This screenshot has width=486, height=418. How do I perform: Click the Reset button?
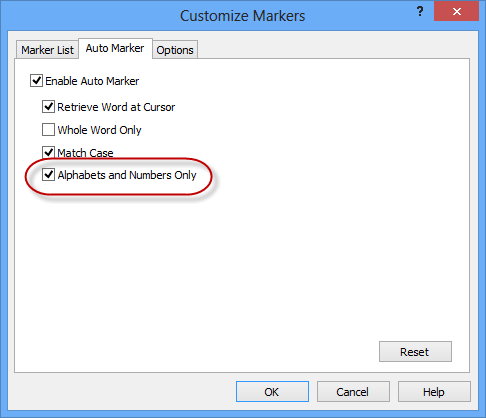pos(415,352)
